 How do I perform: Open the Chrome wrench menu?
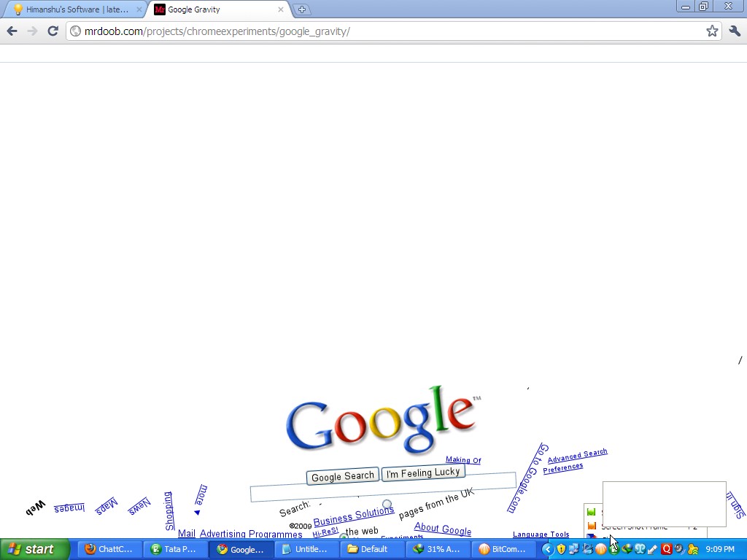point(734,31)
